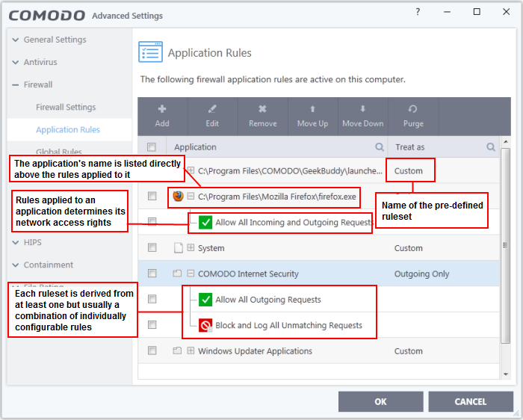Check the Allow All Incoming and Outgoing row checkbox

coord(152,221)
